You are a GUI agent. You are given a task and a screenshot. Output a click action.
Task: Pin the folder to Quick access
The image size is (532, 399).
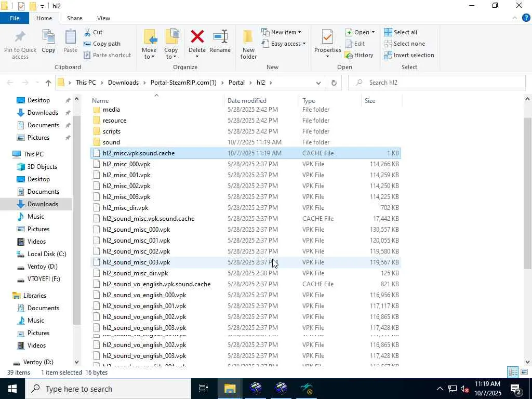pyautogui.click(x=20, y=45)
